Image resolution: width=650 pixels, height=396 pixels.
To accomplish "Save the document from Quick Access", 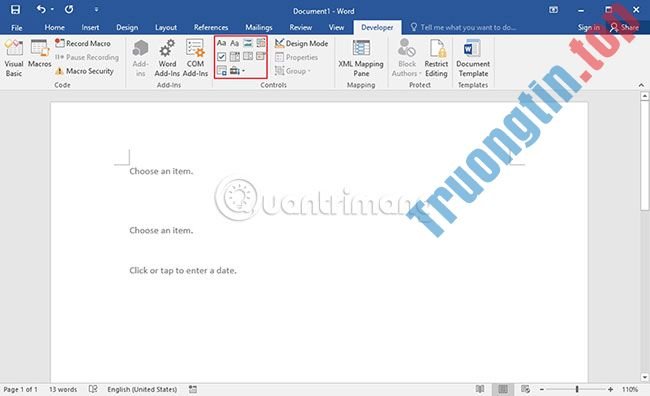I will (15, 9).
